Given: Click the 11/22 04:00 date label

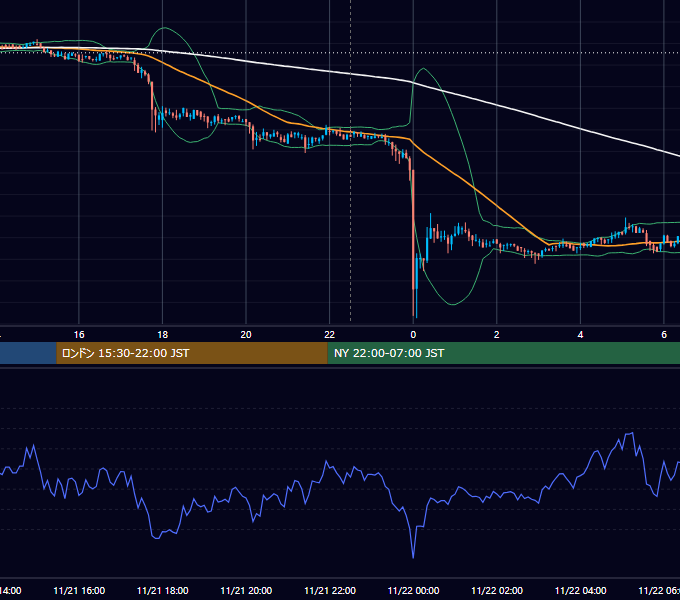Looking at the screenshot, I should [580, 590].
